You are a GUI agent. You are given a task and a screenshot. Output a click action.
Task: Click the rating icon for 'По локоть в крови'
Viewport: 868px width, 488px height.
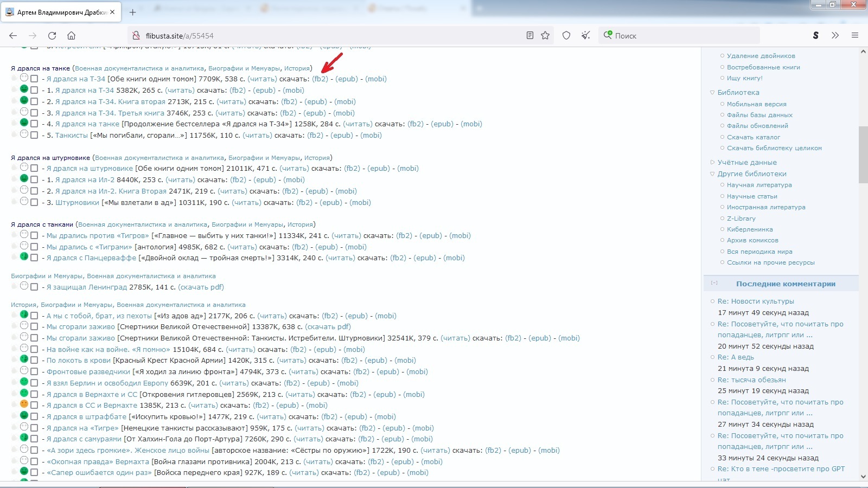[24, 359]
